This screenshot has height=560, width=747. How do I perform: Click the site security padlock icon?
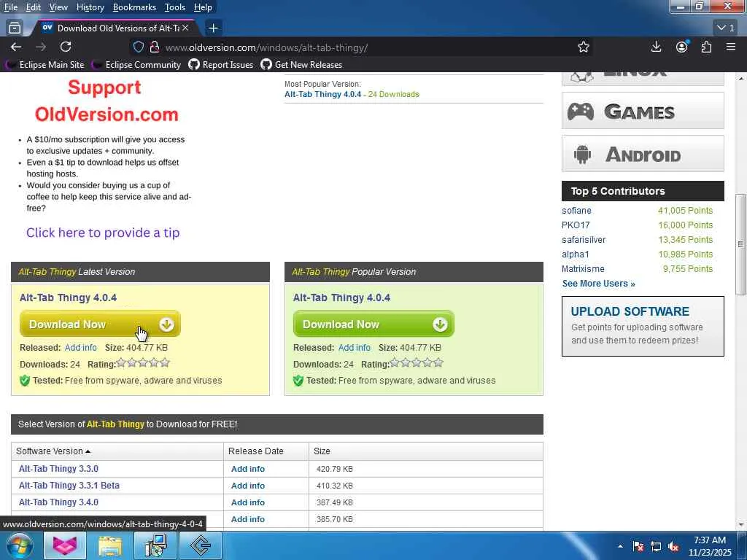point(155,47)
